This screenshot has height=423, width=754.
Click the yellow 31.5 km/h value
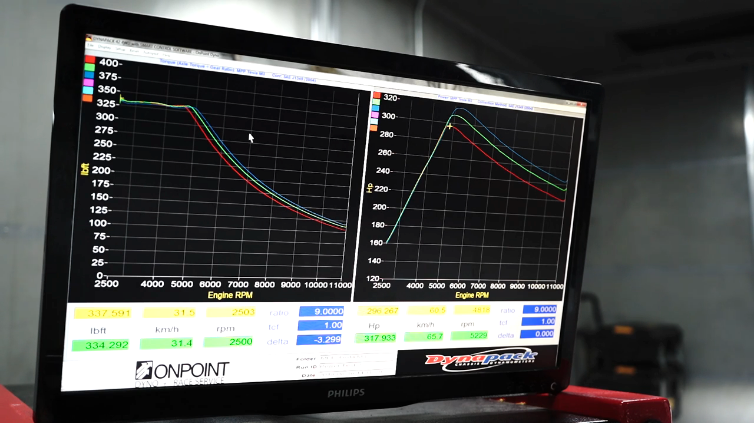click(x=169, y=312)
